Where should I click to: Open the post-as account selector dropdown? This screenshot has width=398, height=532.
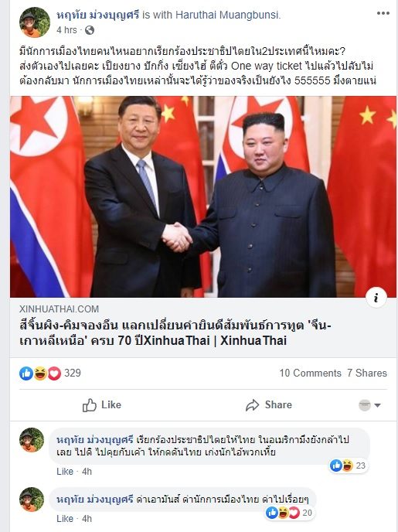pyautogui.click(x=370, y=405)
